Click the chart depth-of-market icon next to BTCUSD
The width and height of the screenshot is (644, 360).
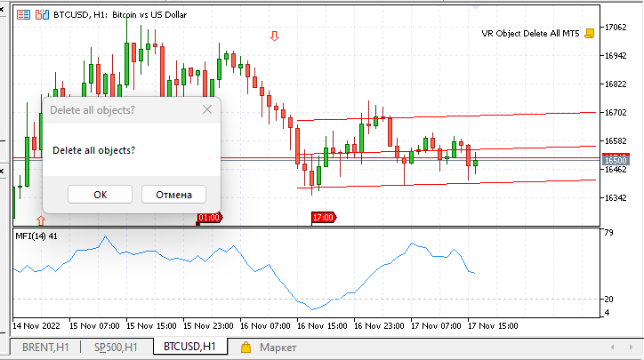(x=41, y=14)
